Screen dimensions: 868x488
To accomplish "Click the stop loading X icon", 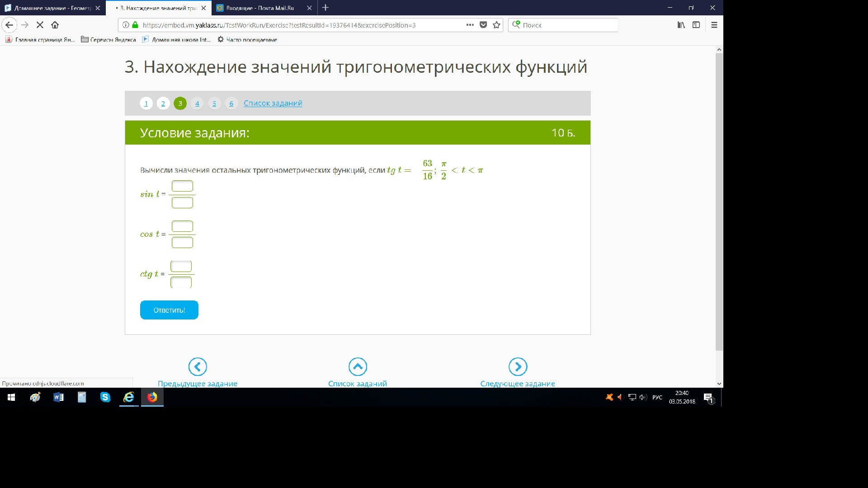I will [x=40, y=25].
